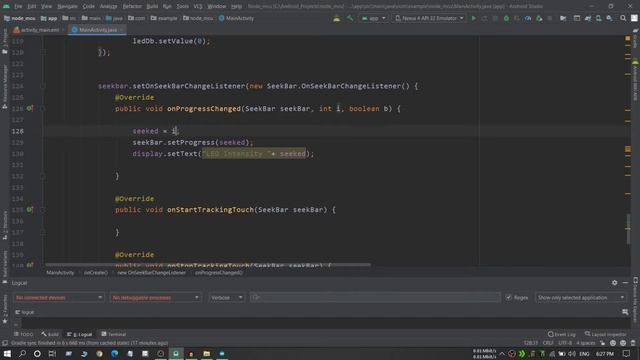Open the Event Log tool window
Viewport: 640px width, 360px height.
562,334
